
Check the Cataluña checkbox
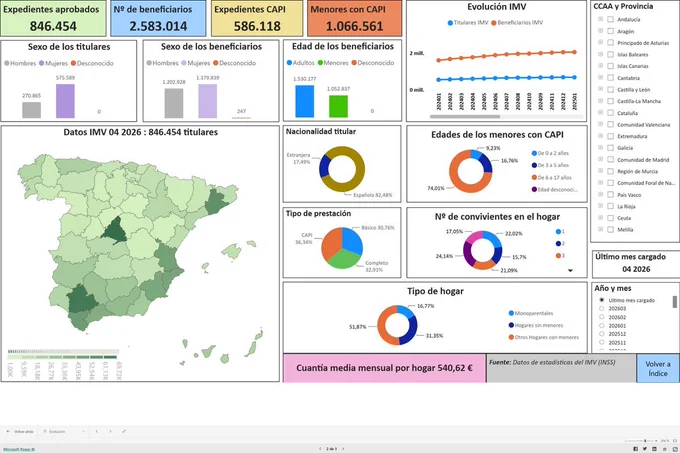[x=611, y=113]
